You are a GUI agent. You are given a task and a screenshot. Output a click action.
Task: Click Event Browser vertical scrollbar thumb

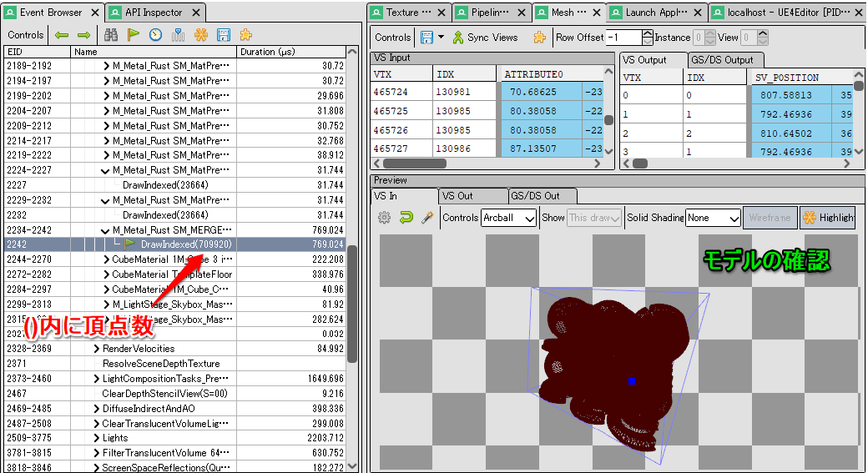[x=351, y=304]
